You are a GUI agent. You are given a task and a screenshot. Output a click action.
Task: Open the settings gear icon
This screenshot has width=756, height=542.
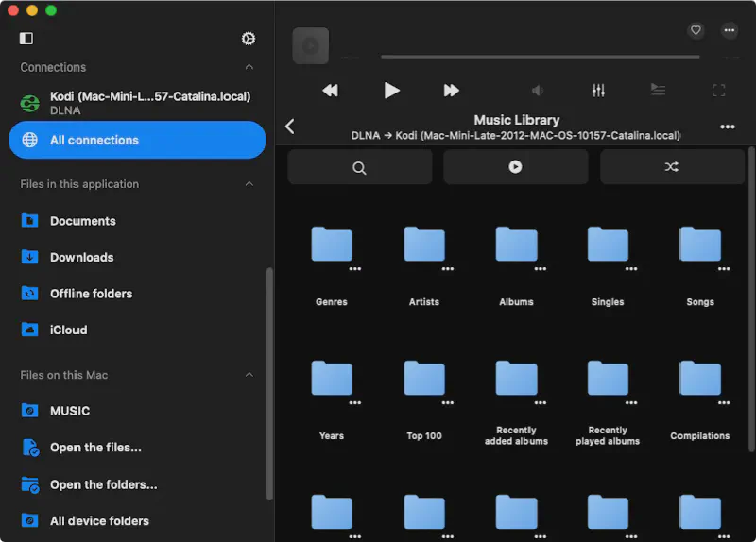tap(249, 39)
